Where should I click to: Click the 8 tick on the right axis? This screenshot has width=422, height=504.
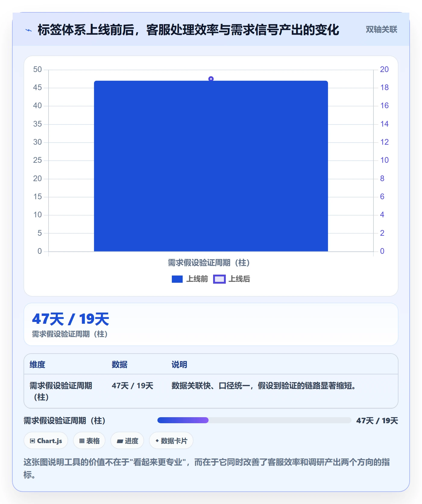(382, 179)
